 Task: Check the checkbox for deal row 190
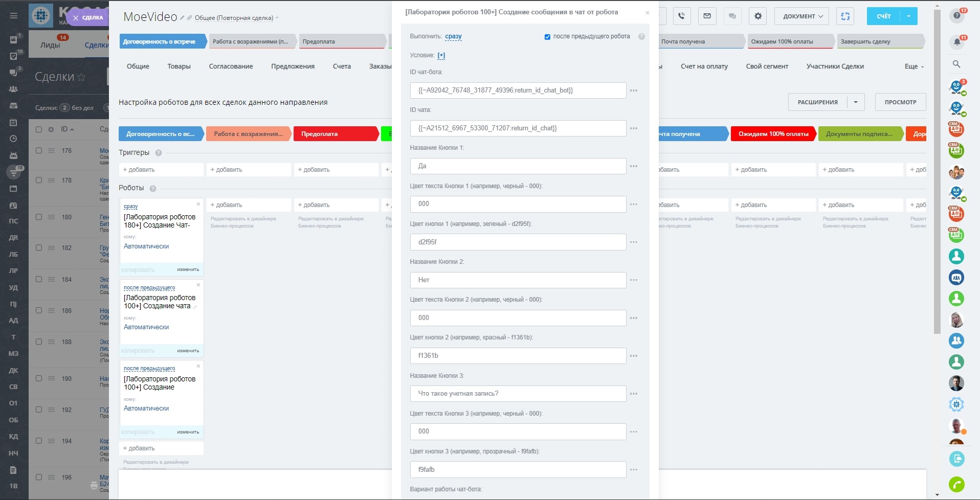(38, 378)
